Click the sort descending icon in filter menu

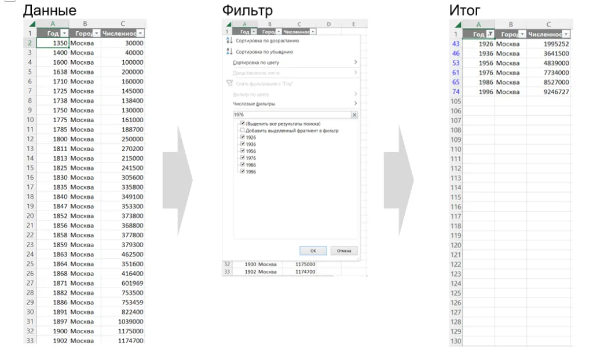pos(229,52)
